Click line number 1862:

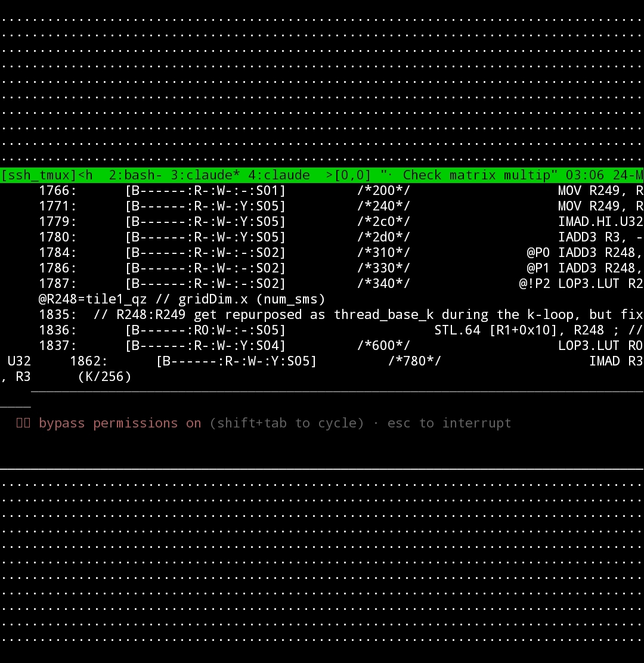[89, 361]
